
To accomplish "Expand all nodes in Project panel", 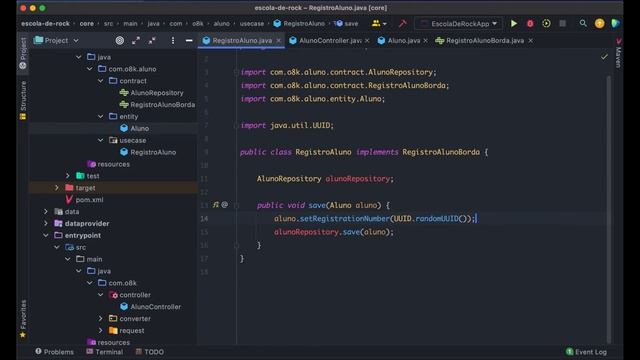I will coord(136,40).
